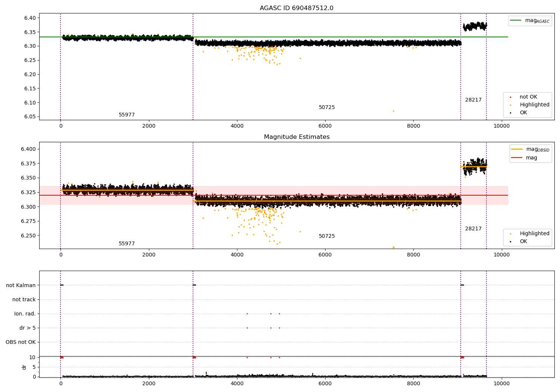Image resolution: width=560 pixels, height=392 pixels.
Task: Click the "OBS not OK" axis label
Action: coord(21,342)
